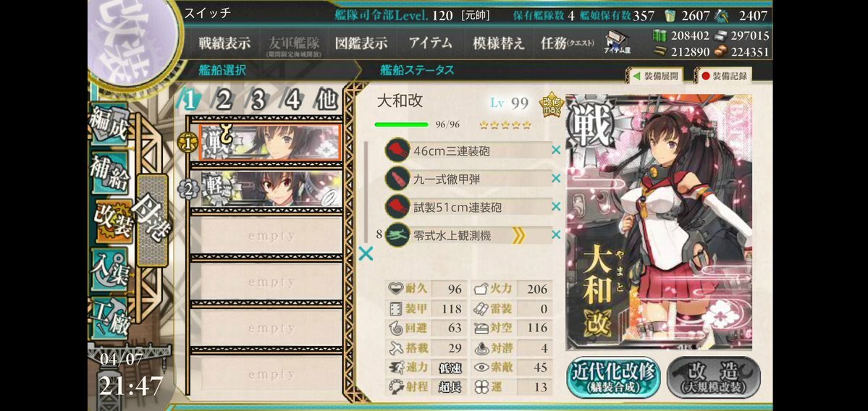Open the 工廠 factory icon
868x411 pixels.
click(x=109, y=318)
